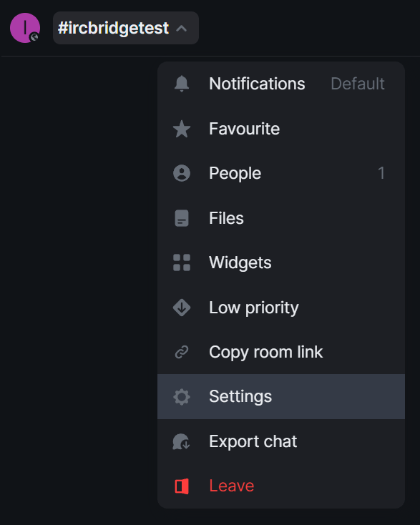420x525 pixels.
Task: Leave the room via red Leave
Action: tap(281, 486)
